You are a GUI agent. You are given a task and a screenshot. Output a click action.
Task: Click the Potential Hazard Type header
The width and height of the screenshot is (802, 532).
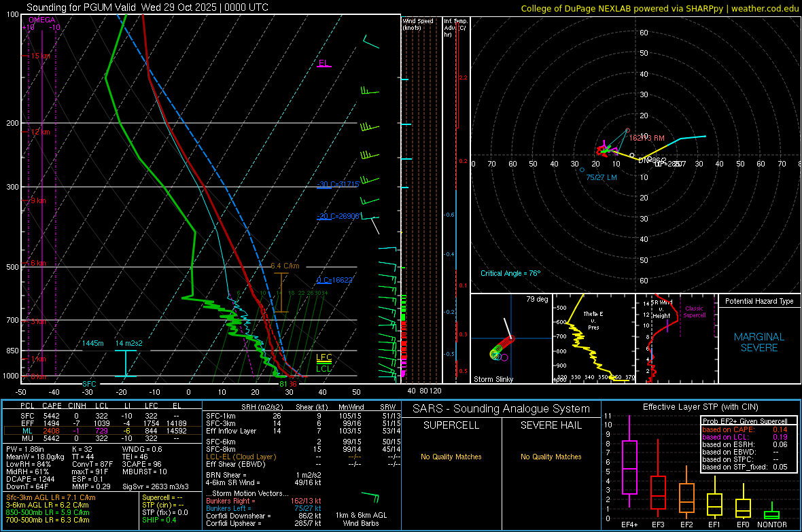(x=760, y=301)
